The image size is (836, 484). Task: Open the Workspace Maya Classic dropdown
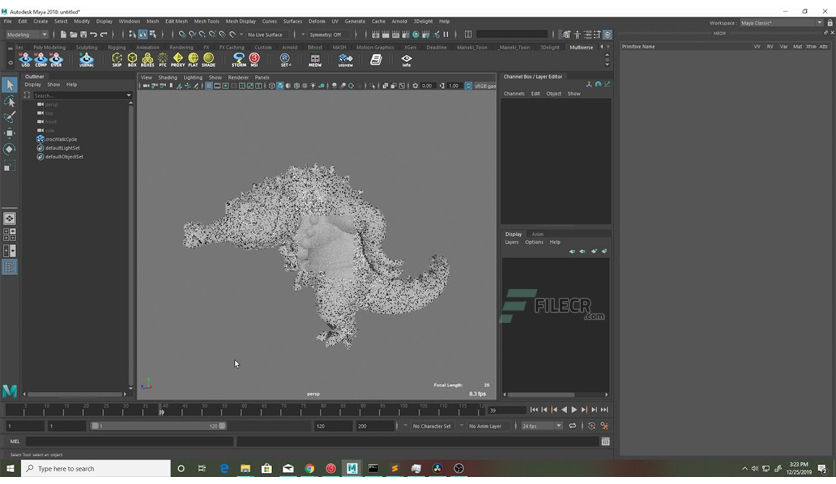(781, 23)
